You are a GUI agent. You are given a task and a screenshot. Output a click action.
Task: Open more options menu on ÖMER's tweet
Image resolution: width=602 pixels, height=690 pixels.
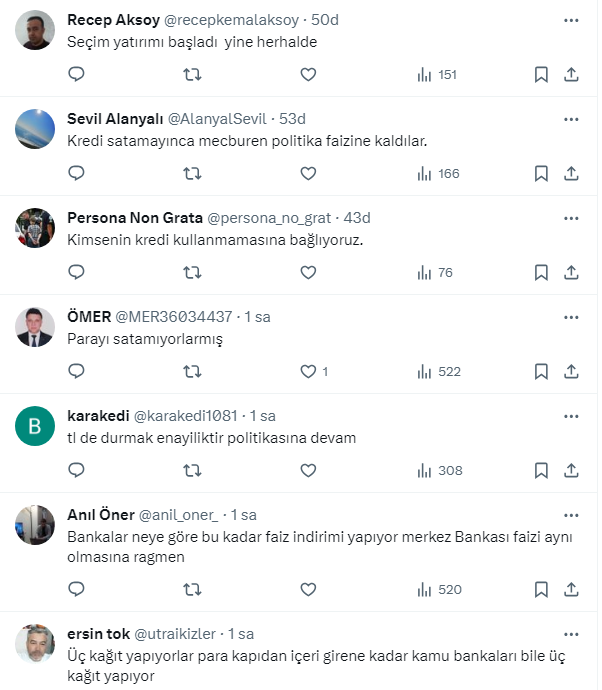[571, 316]
